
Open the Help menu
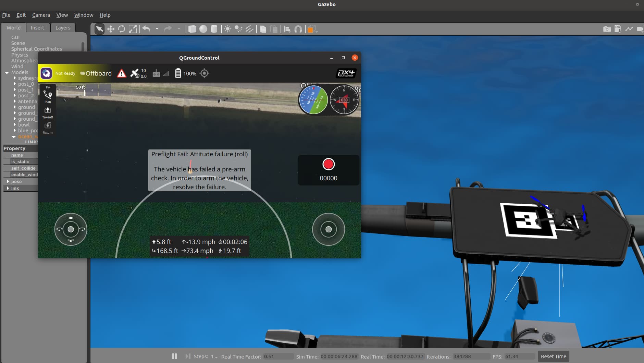[x=105, y=15]
